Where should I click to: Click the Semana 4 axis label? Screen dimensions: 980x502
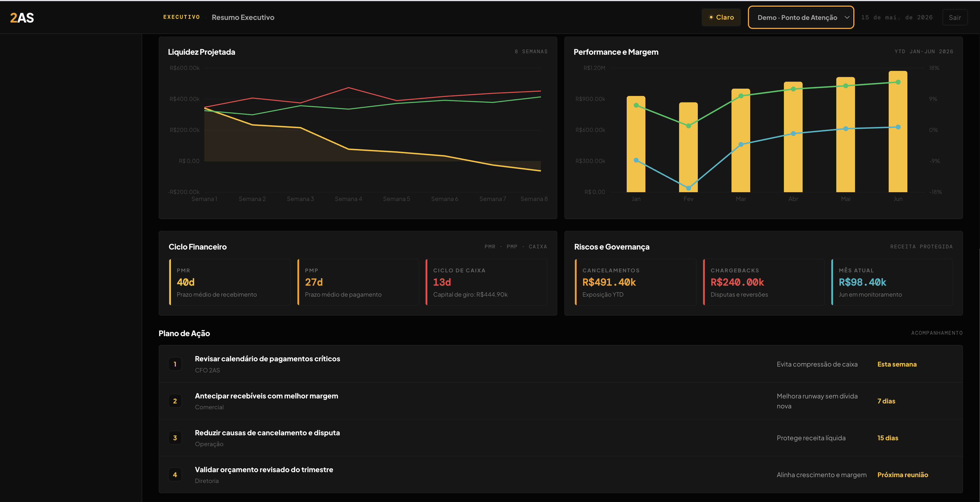[348, 199]
